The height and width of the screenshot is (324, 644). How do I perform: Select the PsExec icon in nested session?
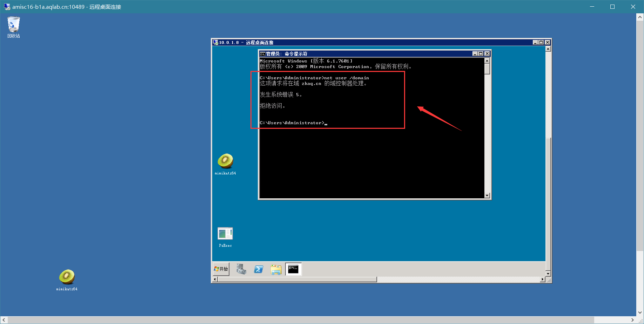[x=225, y=237]
